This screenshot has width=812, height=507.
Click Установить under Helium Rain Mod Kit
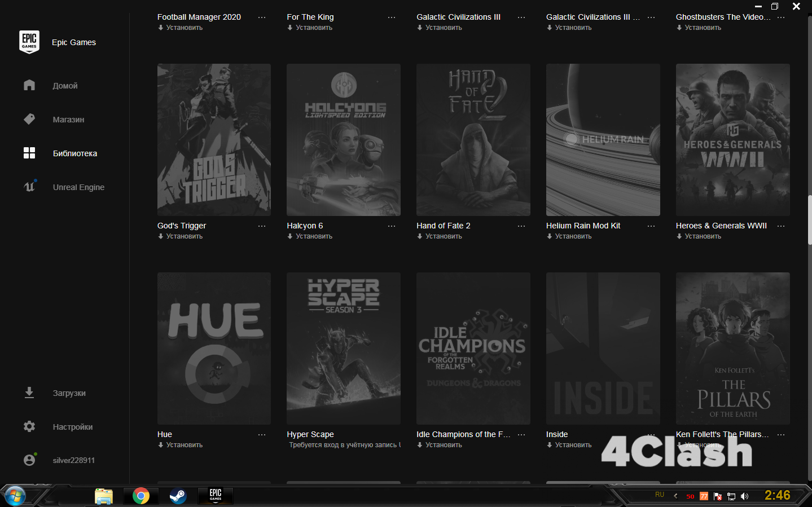[569, 236]
